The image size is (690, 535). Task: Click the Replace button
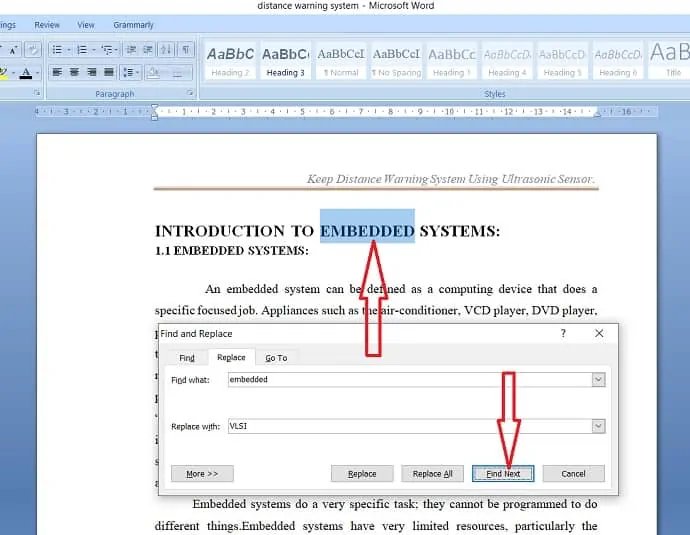(362, 474)
